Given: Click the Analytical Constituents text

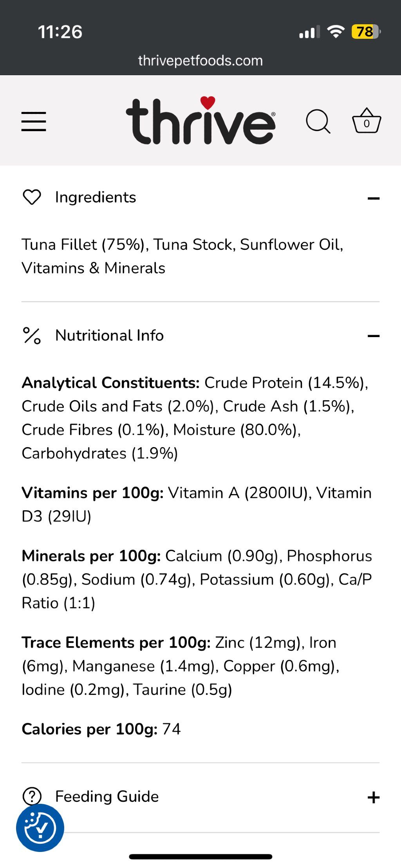Looking at the screenshot, I should (111, 383).
